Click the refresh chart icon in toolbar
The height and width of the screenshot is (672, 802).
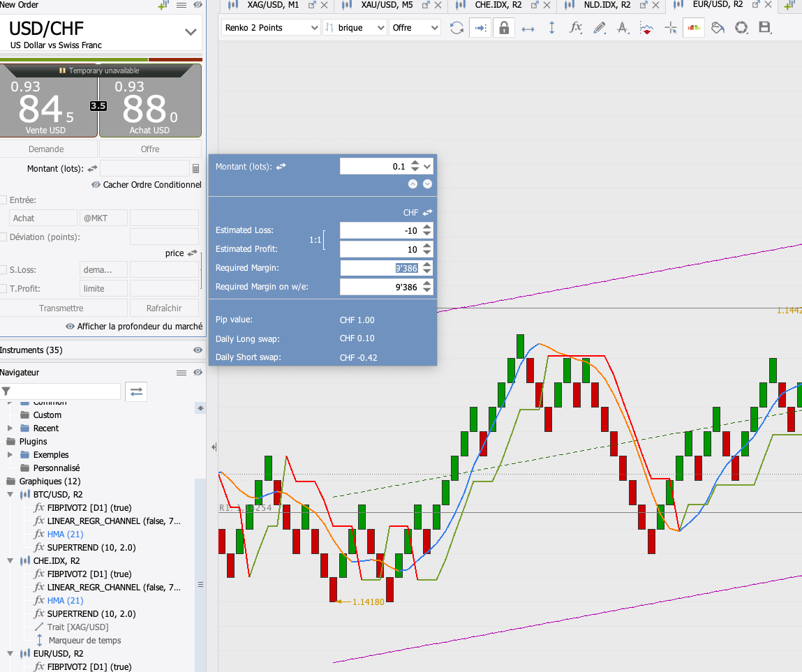(x=456, y=28)
